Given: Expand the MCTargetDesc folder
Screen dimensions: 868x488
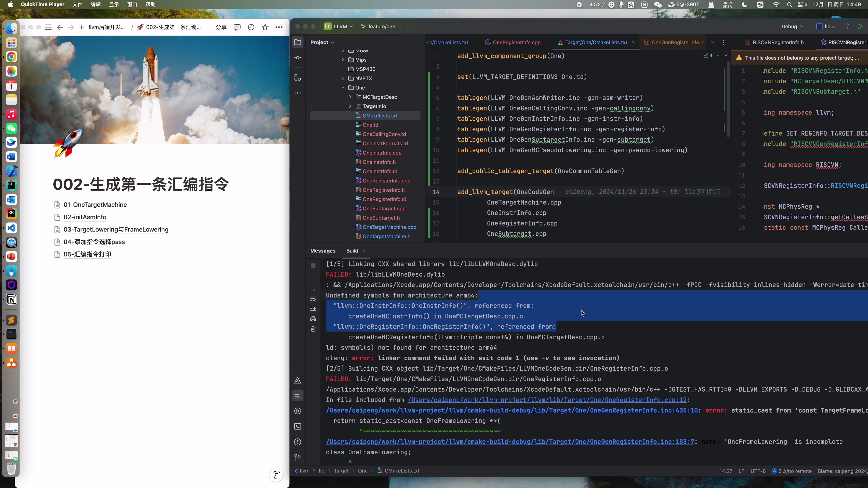Looking at the screenshot, I should pos(350,97).
